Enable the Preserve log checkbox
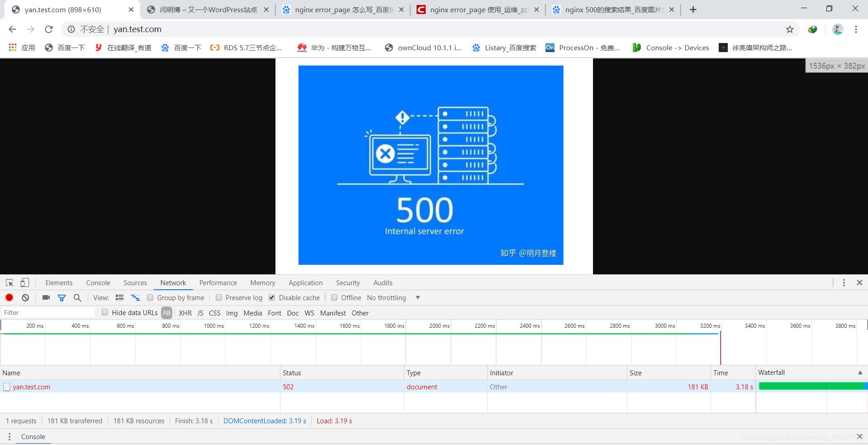 [x=219, y=297]
